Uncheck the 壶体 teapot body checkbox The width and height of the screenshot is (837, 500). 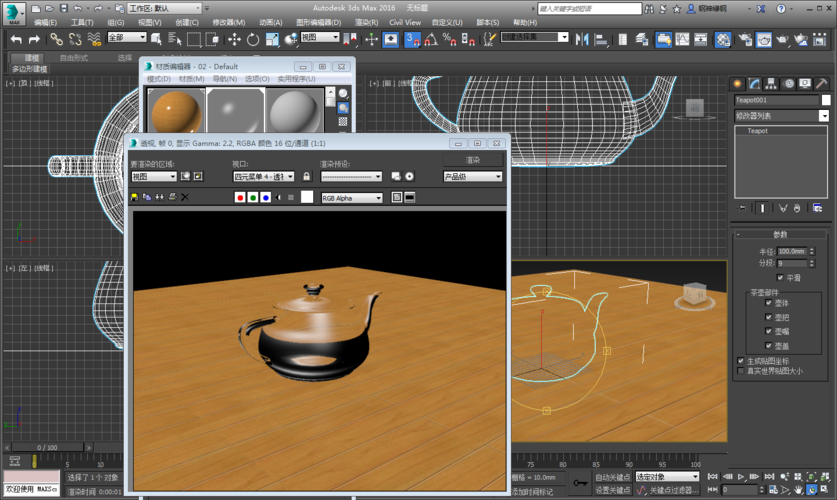[x=769, y=303]
